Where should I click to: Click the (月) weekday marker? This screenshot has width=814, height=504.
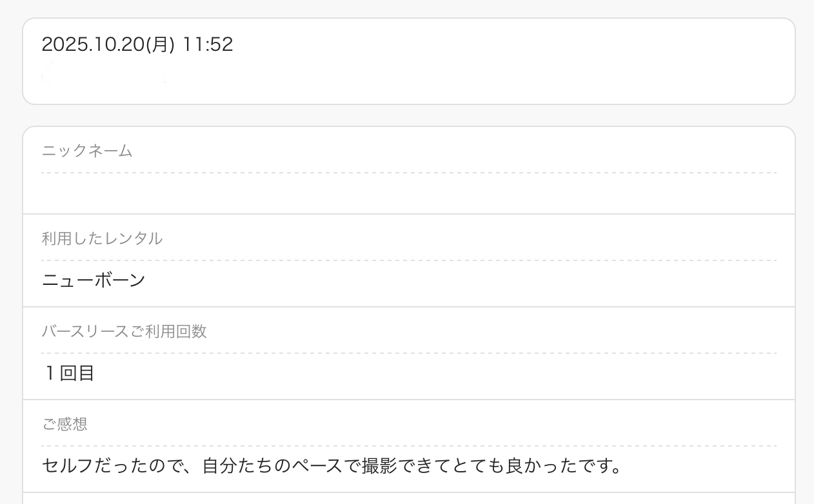161,44
